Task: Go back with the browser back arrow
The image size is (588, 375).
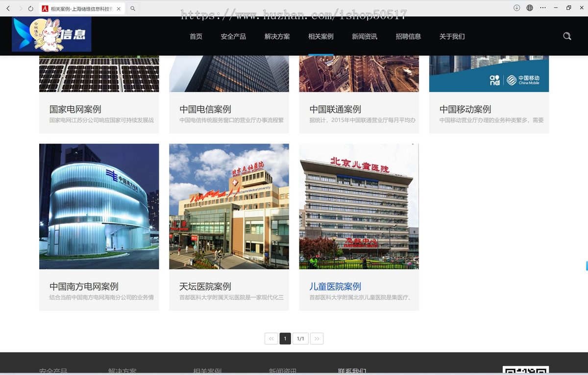Action: [8, 8]
